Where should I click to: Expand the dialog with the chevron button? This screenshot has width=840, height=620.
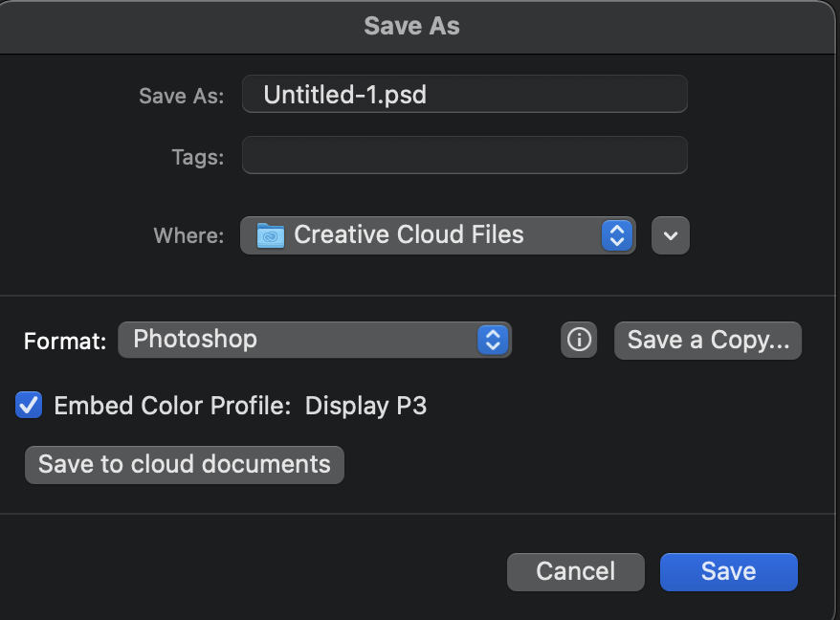click(670, 235)
